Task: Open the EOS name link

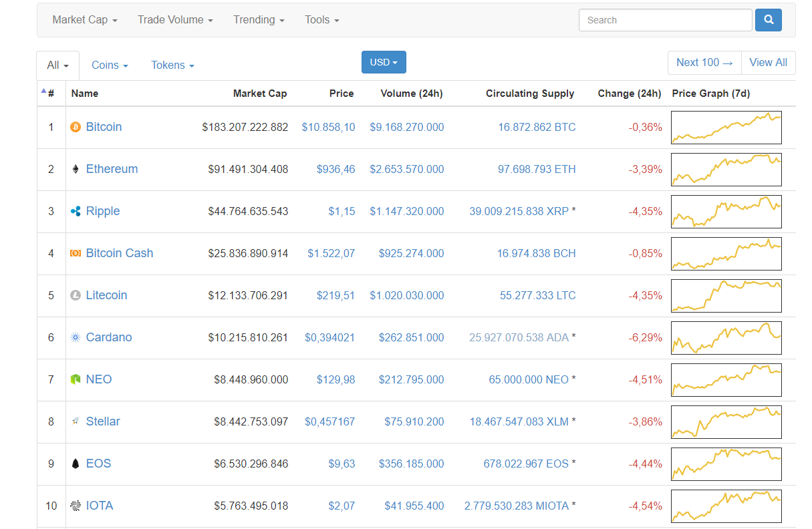Action: coord(98,464)
